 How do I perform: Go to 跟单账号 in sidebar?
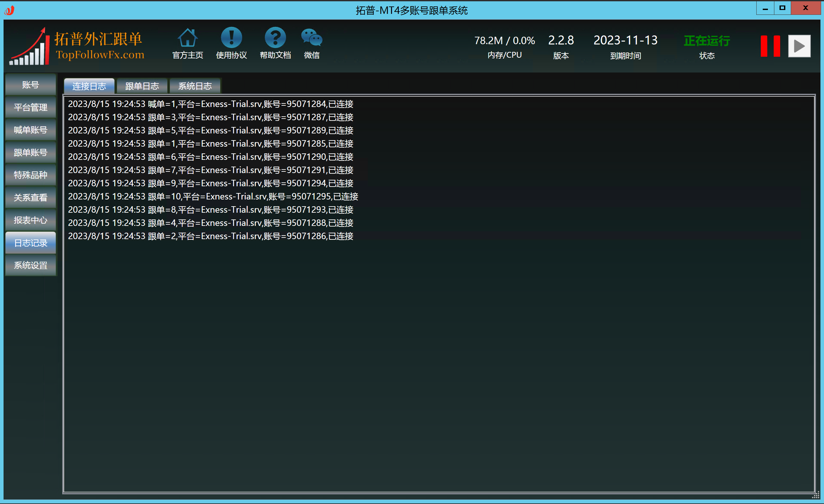pos(30,152)
